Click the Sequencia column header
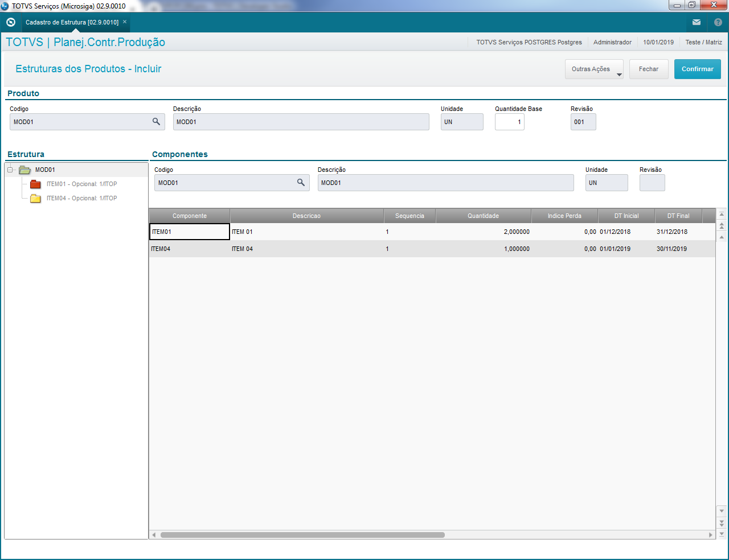 click(x=409, y=216)
